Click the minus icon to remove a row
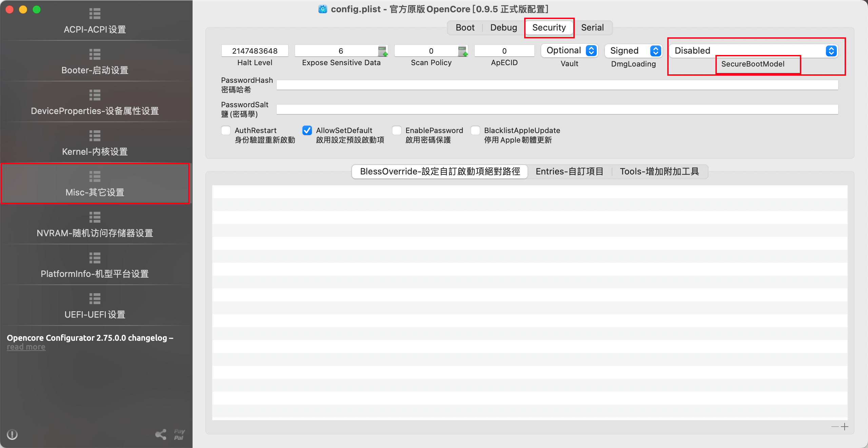 [x=835, y=427]
